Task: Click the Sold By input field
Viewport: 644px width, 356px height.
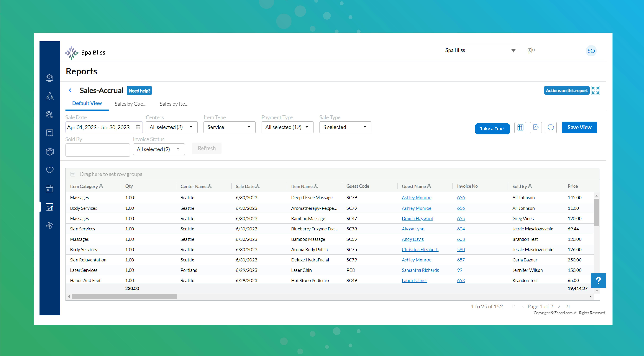Action: 97,150
